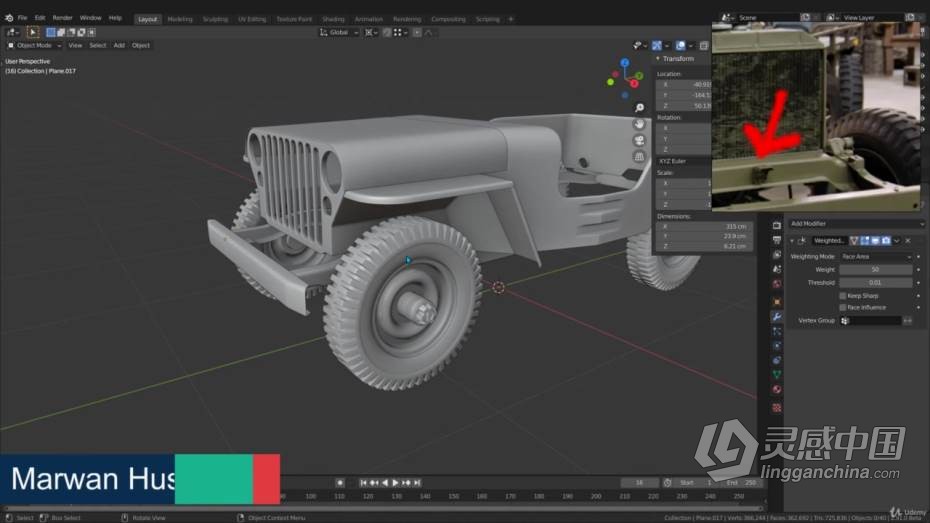Viewport: 930px width, 523px height.
Task: Open the Render menu
Action: 62,18
